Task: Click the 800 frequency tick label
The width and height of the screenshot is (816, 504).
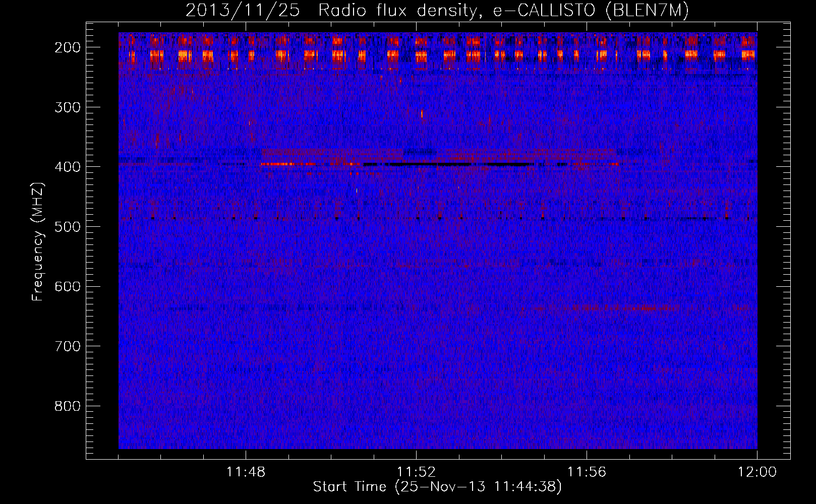Action: [68, 406]
